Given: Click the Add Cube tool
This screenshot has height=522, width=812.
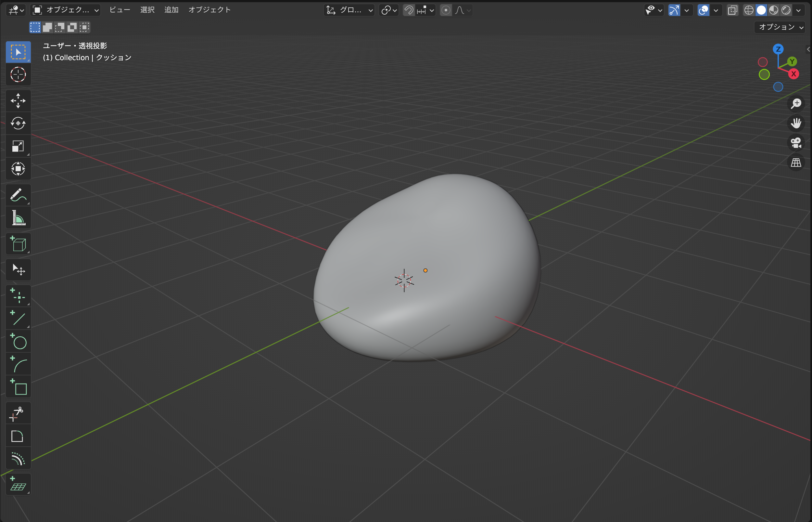Looking at the screenshot, I should tap(18, 244).
